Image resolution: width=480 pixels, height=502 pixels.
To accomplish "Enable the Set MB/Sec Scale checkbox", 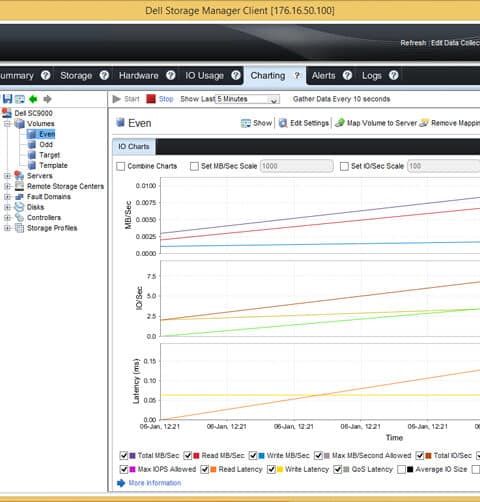I will pyautogui.click(x=194, y=166).
